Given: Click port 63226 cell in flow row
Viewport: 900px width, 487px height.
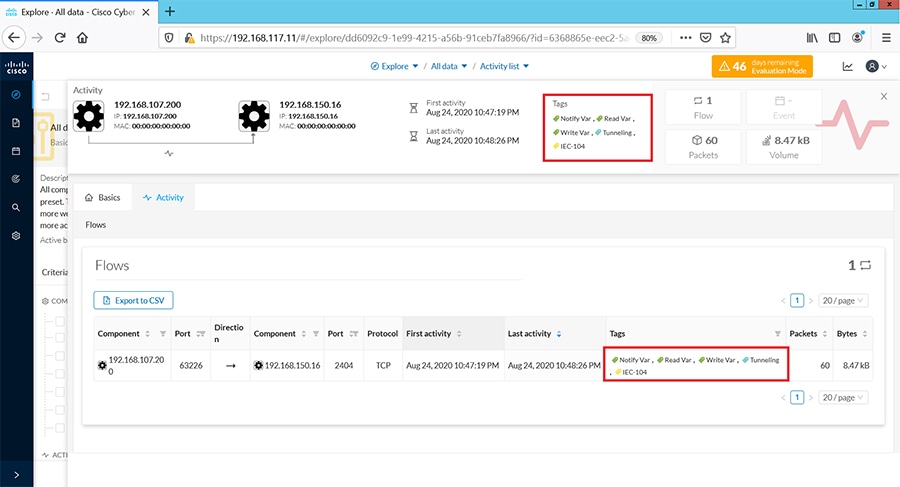Looking at the screenshot, I should 191,365.
